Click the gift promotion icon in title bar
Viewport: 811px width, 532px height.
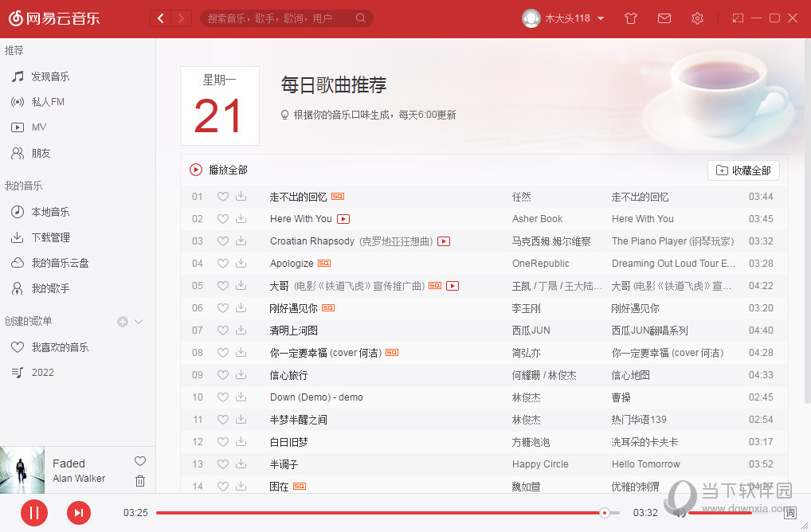click(630, 18)
